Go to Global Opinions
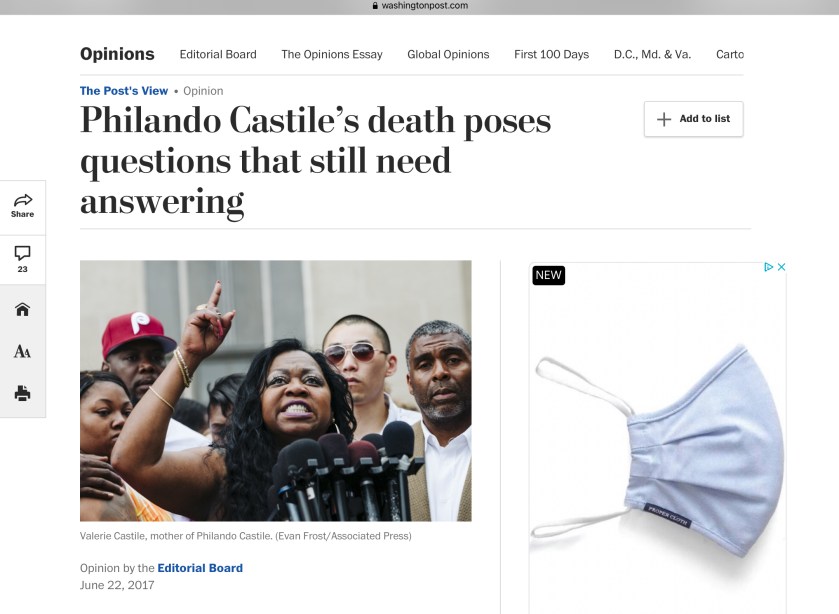Image resolution: width=839 pixels, height=614 pixels. click(x=448, y=54)
